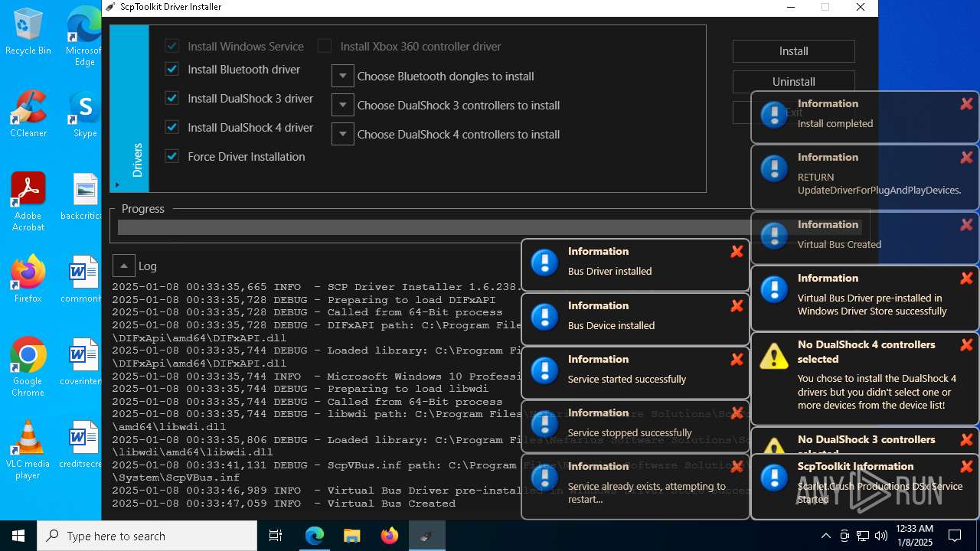Open CCleaner desktop shortcut
Image resolution: width=980 pixels, height=551 pixels.
pyautogui.click(x=28, y=114)
